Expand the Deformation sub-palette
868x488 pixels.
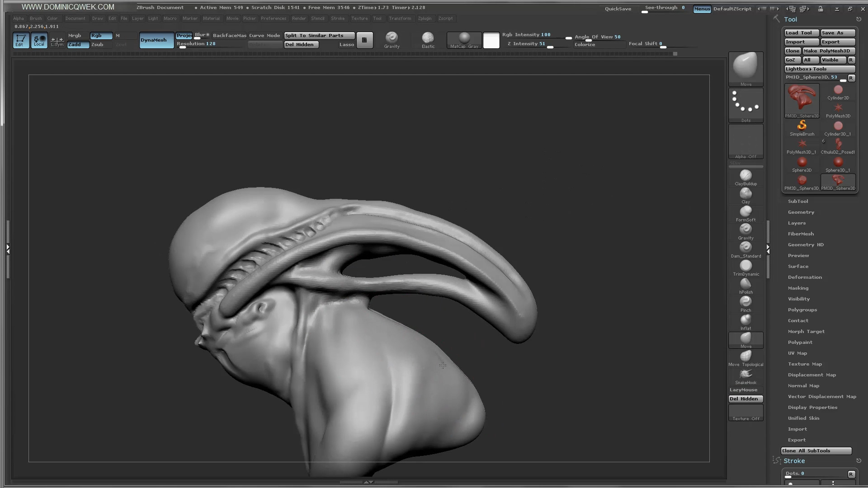coord(805,277)
